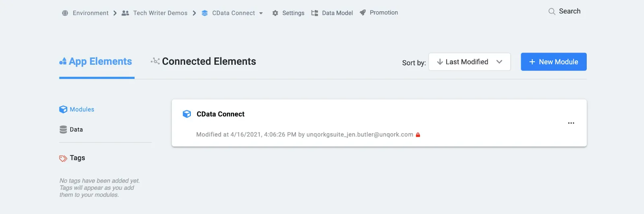Open Settings via the gear icon
Image resolution: width=644 pixels, height=214 pixels.
coord(275,13)
